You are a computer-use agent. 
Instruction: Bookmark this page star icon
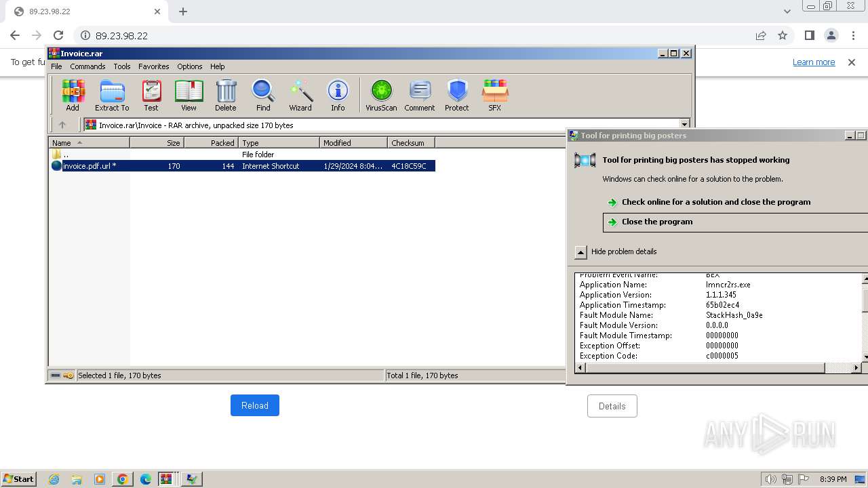[x=783, y=35]
